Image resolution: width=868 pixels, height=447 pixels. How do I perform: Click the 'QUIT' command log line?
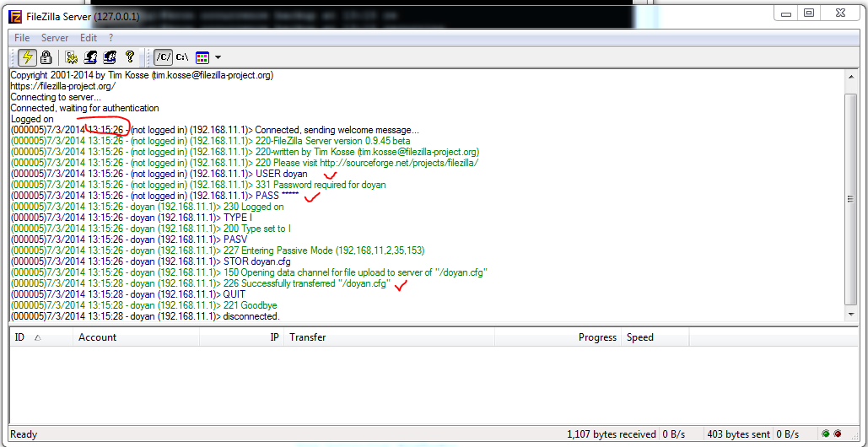point(128,294)
